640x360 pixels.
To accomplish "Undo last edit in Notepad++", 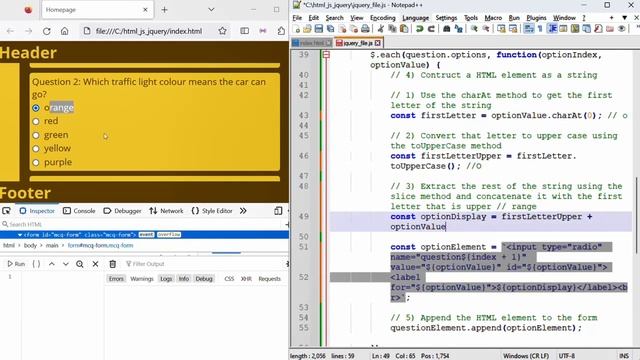I will [x=419, y=29].
